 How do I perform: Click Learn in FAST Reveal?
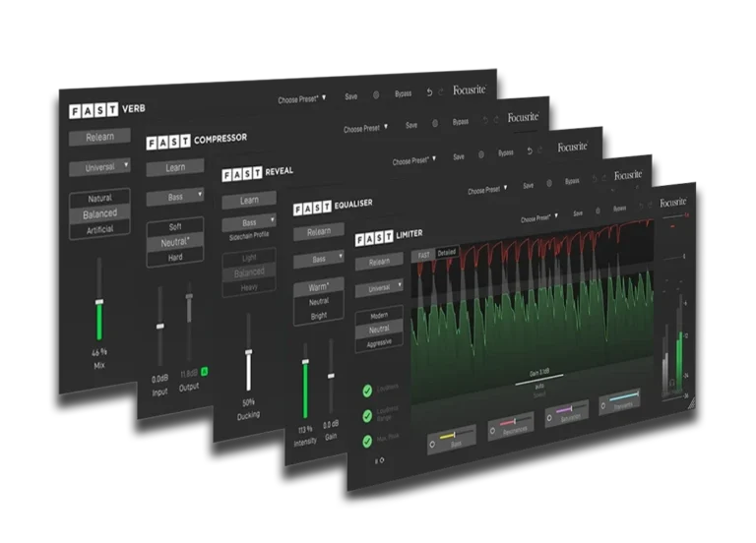pos(249,200)
